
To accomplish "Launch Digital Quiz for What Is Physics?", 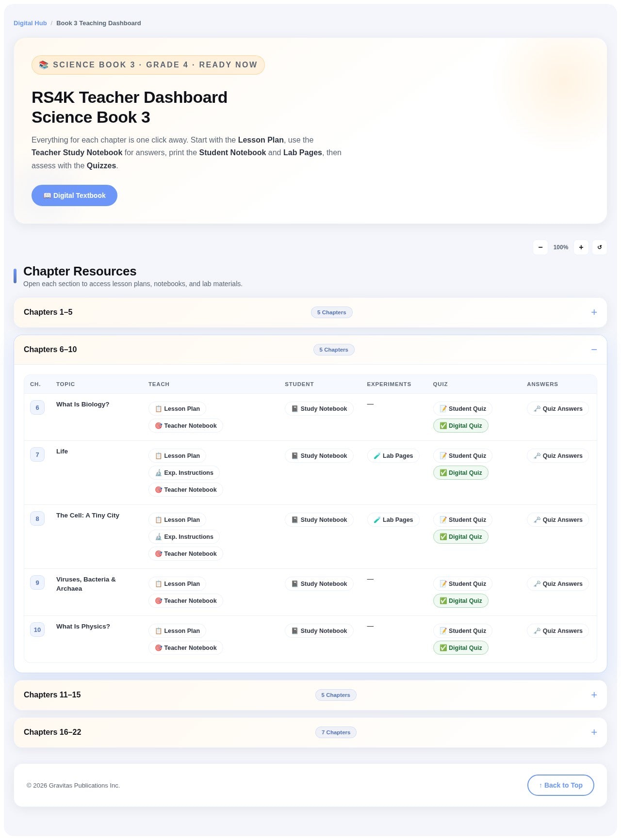I will click(461, 648).
